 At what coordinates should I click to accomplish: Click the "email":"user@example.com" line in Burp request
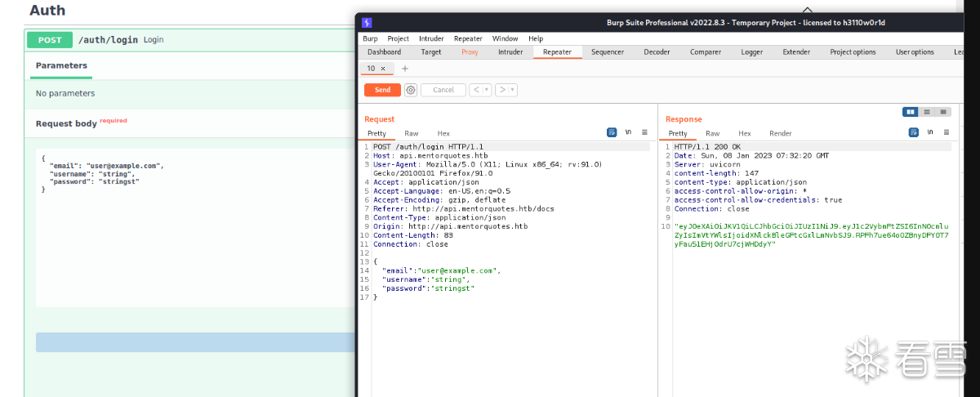[441, 270]
